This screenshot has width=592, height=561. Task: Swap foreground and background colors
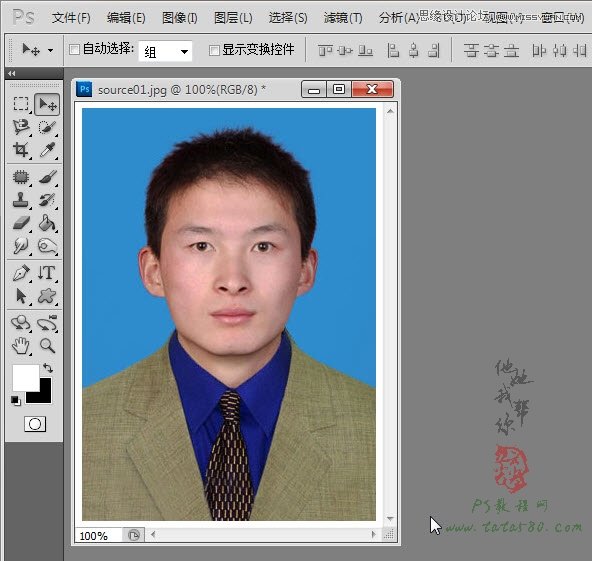48,368
